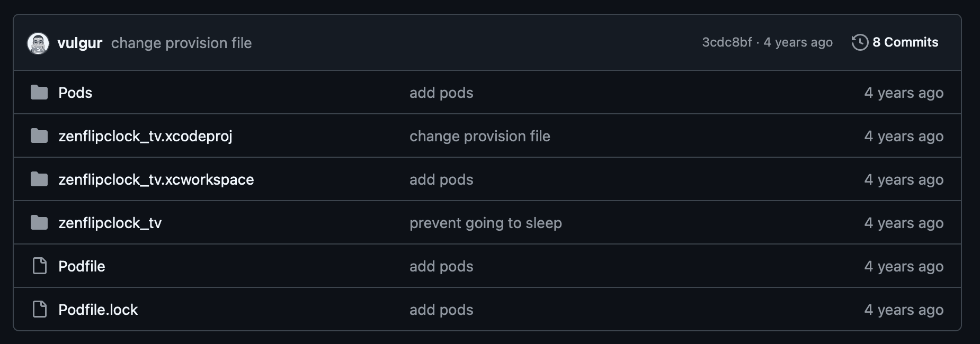Open the latest commit hash 3cdc8bf

pyautogui.click(x=727, y=42)
